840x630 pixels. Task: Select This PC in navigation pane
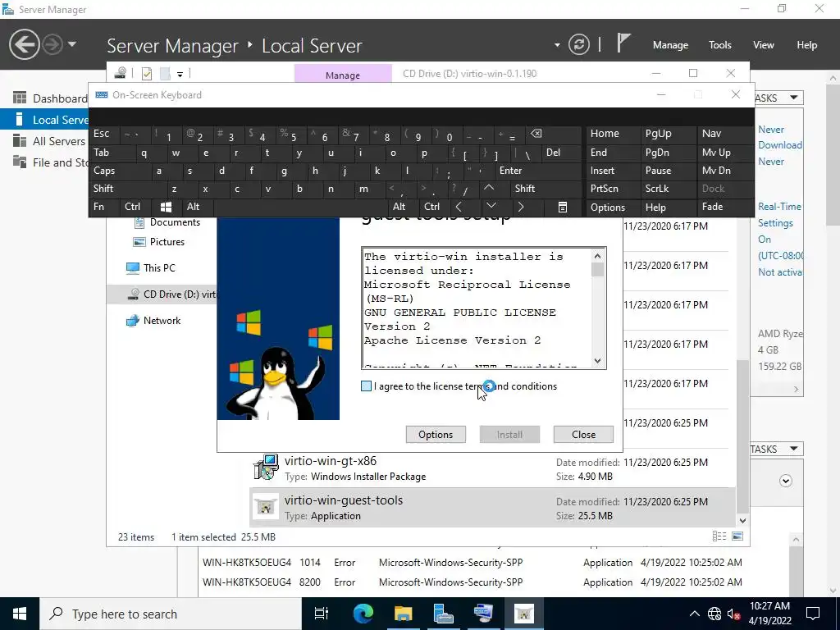coord(151,268)
